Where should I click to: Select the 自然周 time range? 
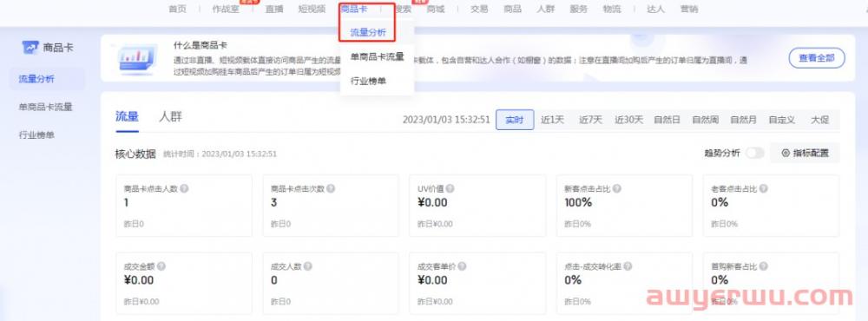tap(705, 120)
